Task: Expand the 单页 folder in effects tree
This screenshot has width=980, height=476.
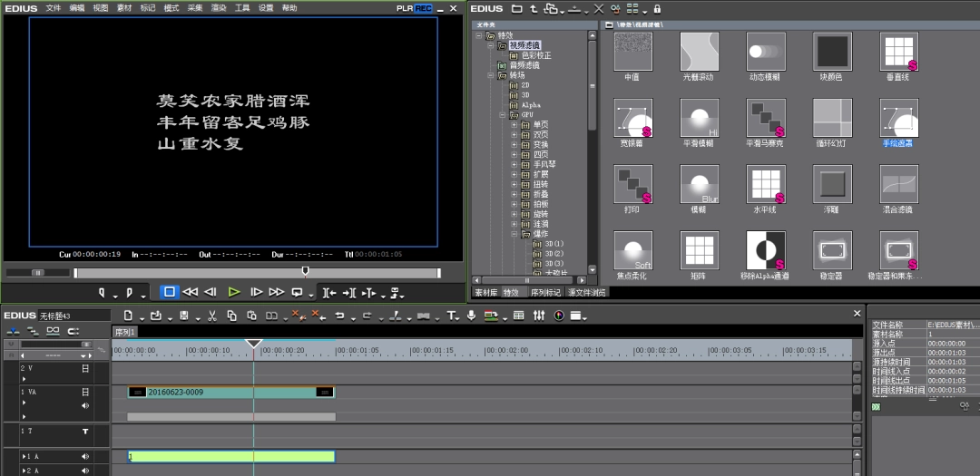Action: 514,124
